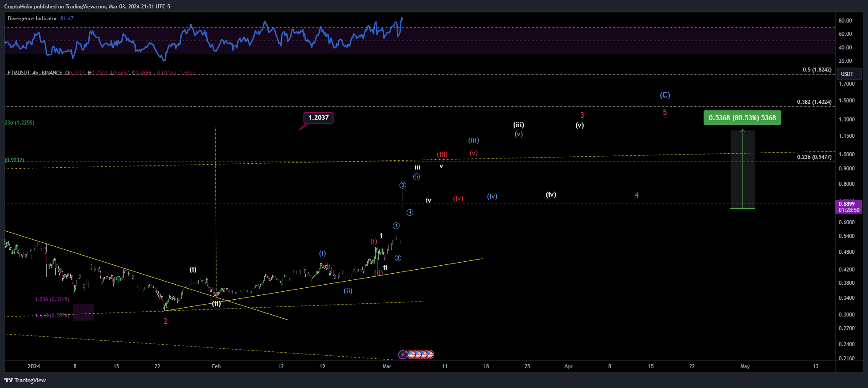Select the blue (i) wave label
Image resolution: width=868 pixels, height=388 pixels.
tap(323, 253)
